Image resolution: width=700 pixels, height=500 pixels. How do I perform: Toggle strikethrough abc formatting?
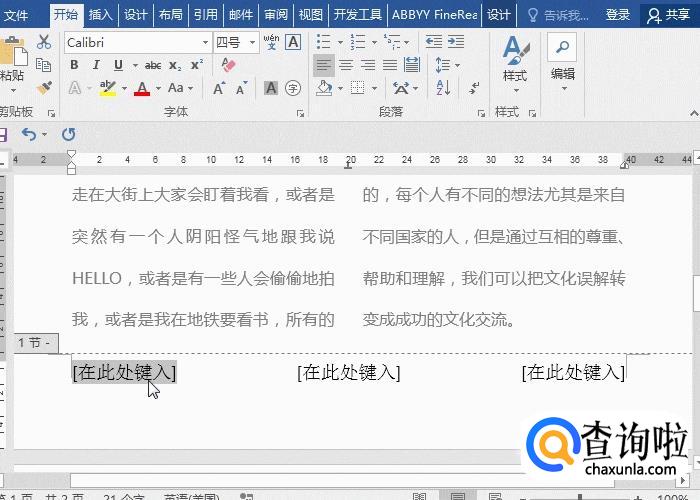(152, 65)
